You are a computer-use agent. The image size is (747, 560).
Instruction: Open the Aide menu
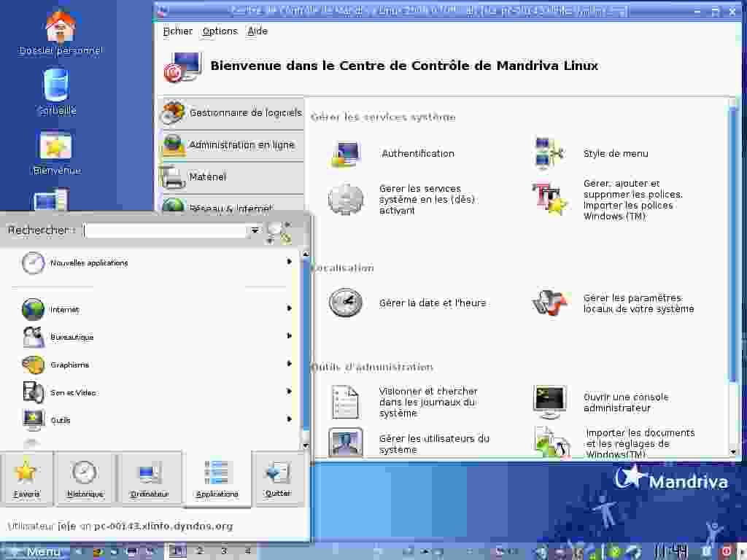(258, 31)
